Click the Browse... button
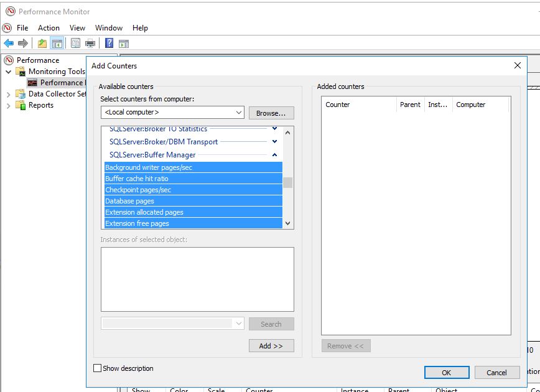The image size is (540, 392). coord(271,113)
